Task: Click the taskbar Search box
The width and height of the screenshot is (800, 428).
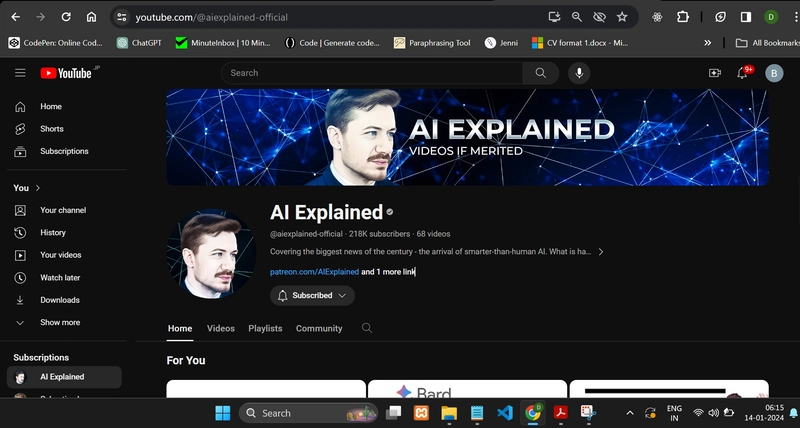Action: coord(308,413)
